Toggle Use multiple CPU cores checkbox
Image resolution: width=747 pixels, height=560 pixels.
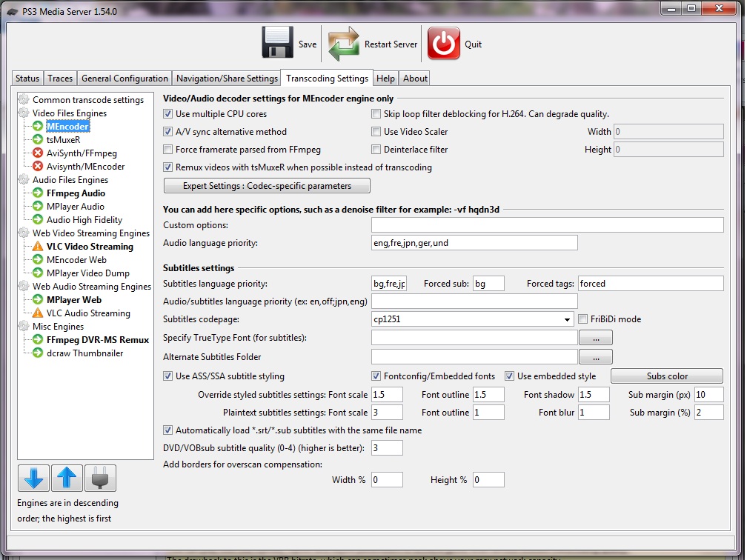167,114
